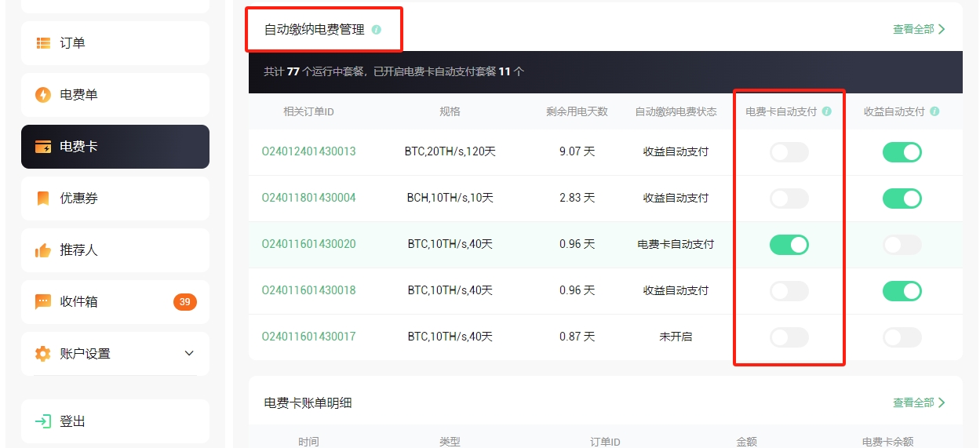The image size is (980, 448).
Task: Click the 收件箱 message icon
Action: [x=43, y=302]
